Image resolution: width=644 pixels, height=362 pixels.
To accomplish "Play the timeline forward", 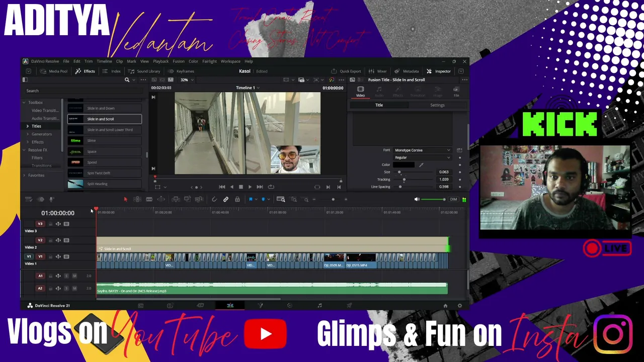I will [250, 187].
